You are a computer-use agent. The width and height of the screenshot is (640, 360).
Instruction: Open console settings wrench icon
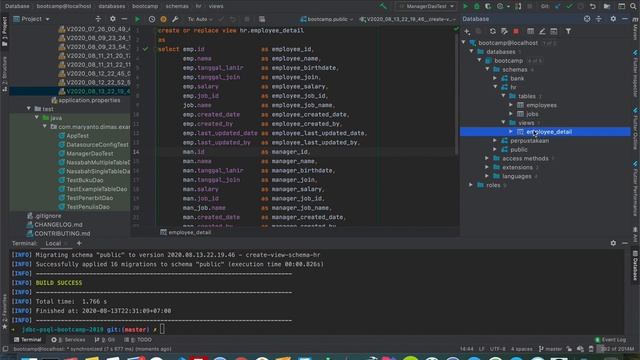(x=175, y=19)
